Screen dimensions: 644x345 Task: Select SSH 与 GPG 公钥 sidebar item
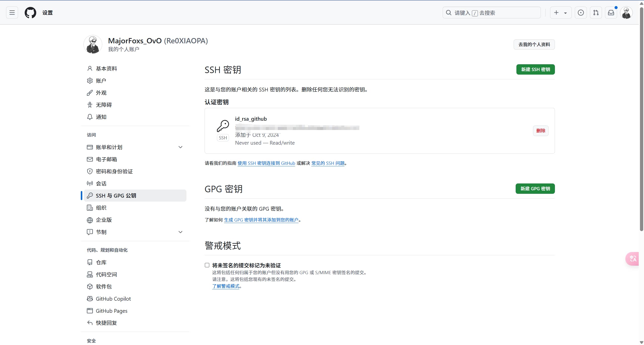click(135, 196)
